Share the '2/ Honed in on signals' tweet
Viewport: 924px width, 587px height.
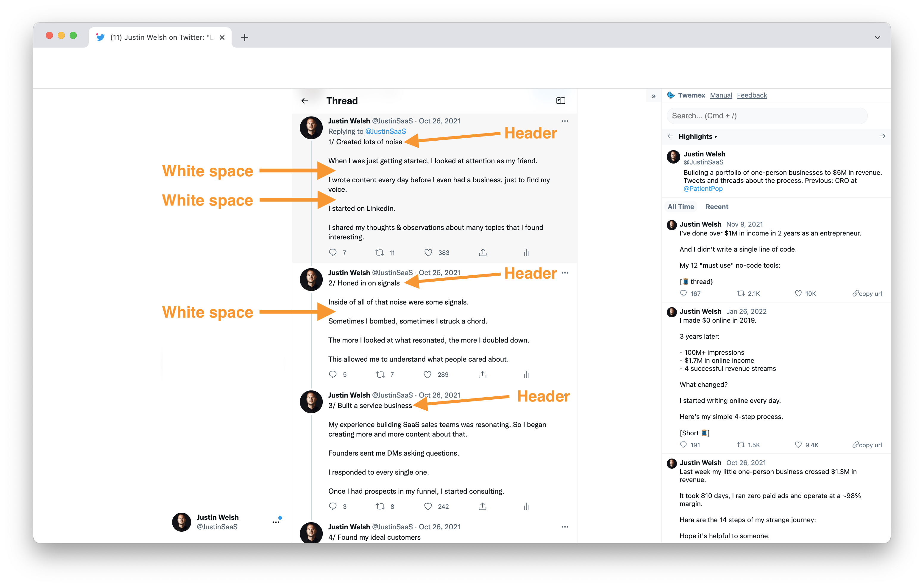point(482,375)
